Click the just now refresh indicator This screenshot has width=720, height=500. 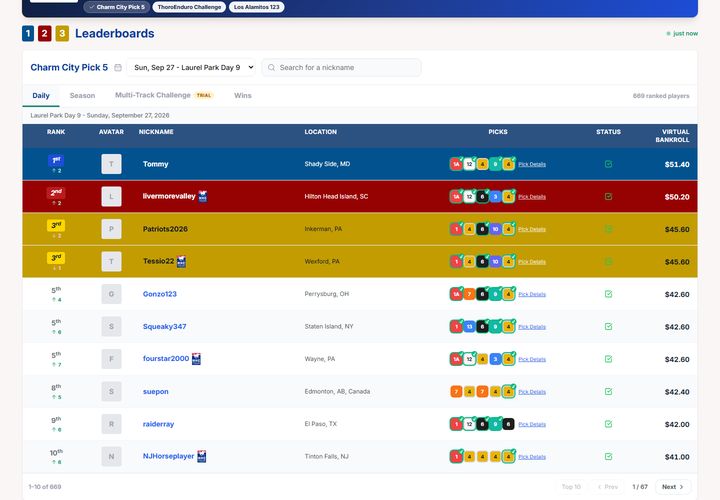682,34
